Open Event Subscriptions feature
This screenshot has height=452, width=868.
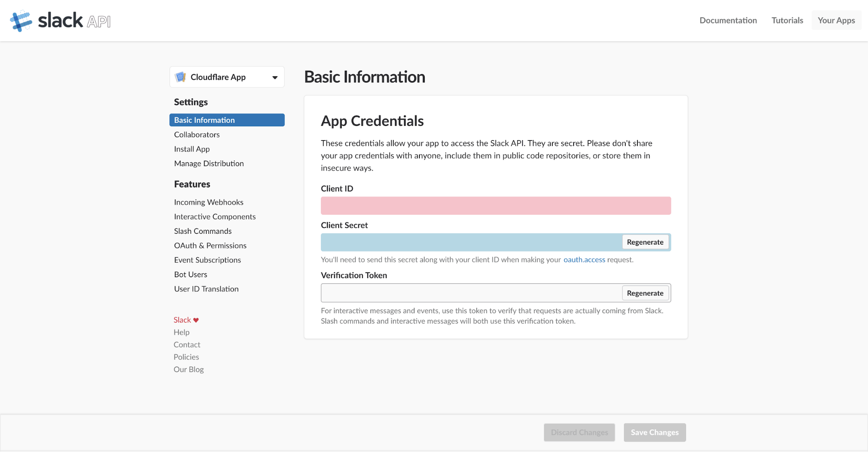[x=208, y=260]
